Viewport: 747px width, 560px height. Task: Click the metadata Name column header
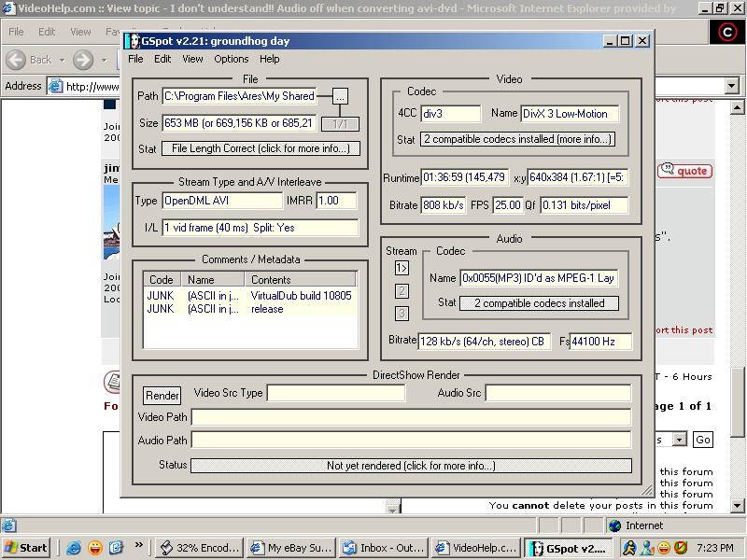click(x=213, y=279)
